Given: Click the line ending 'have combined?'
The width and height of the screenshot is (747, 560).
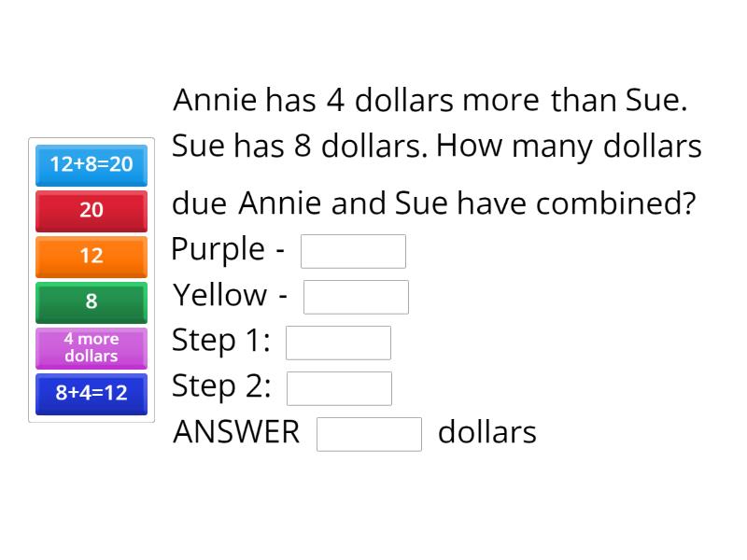Looking at the screenshot, I should [x=433, y=204].
